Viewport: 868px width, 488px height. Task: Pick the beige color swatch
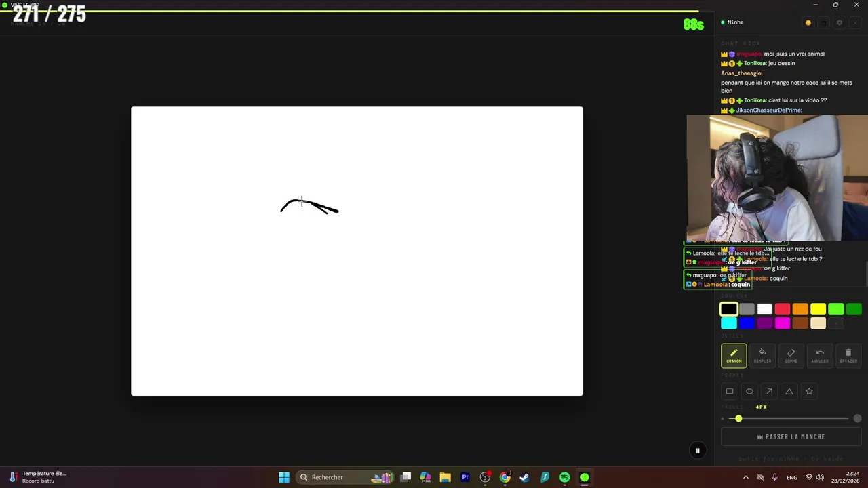818,323
